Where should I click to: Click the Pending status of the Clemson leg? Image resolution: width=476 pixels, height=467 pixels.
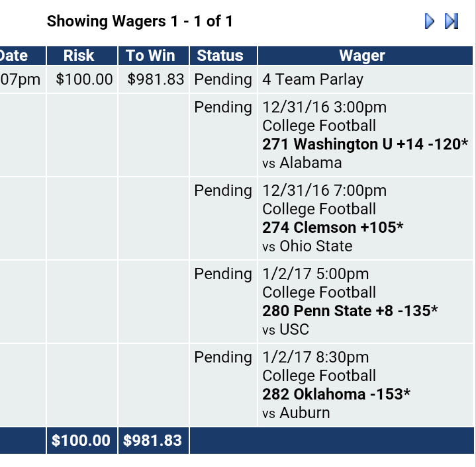(x=223, y=191)
